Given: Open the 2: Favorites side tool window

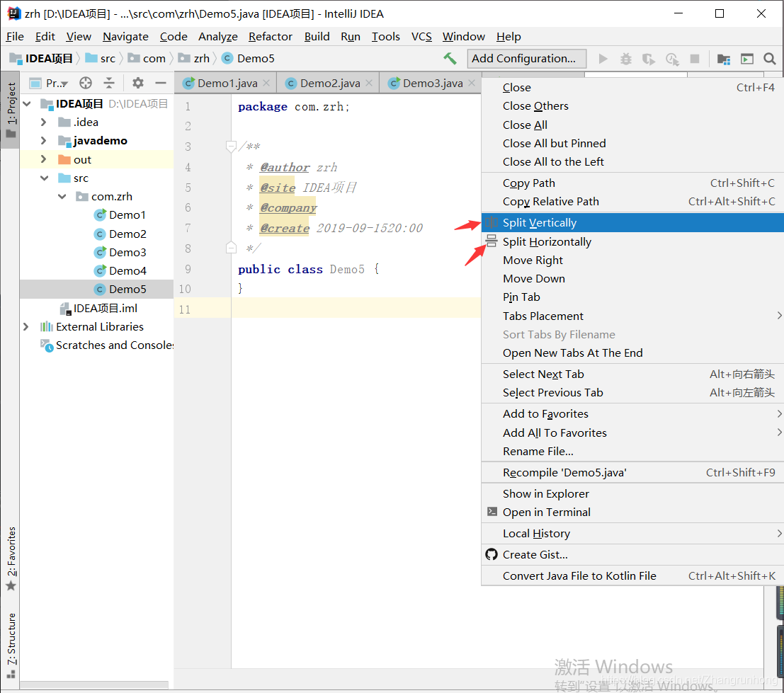Looking at the screenshot, I should (x=11, y=558).
